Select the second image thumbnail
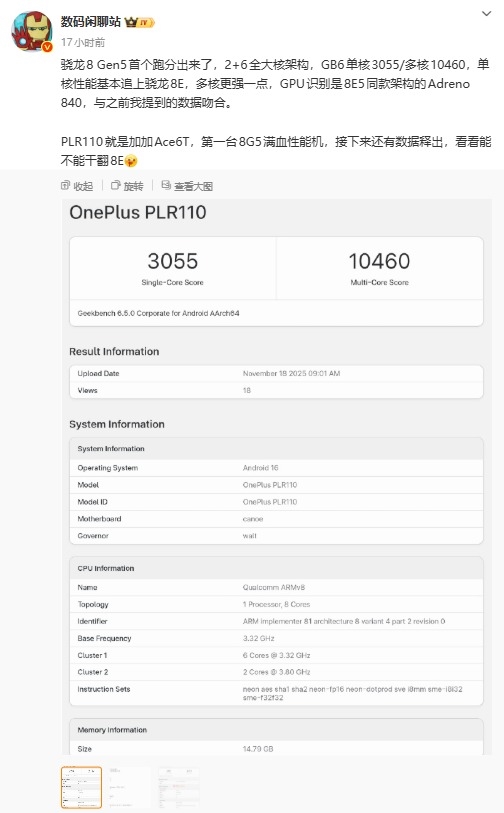This screenshot has width=504, height=813. click(130, 787)
